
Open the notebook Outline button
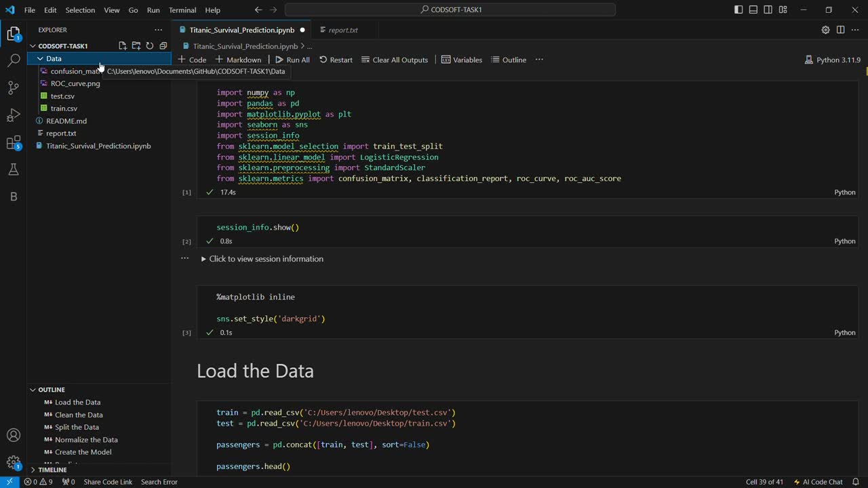pos(509,60)
